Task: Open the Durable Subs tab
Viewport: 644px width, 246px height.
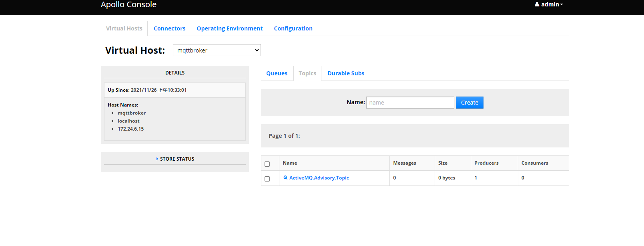Action: click(x=346, y=73)
